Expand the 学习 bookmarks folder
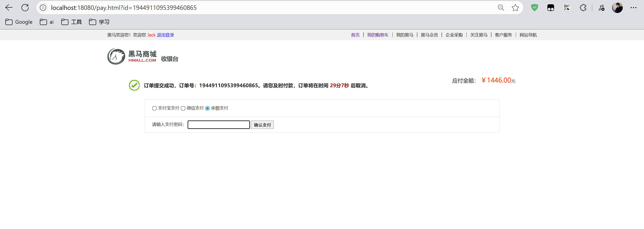 (99, 22)
